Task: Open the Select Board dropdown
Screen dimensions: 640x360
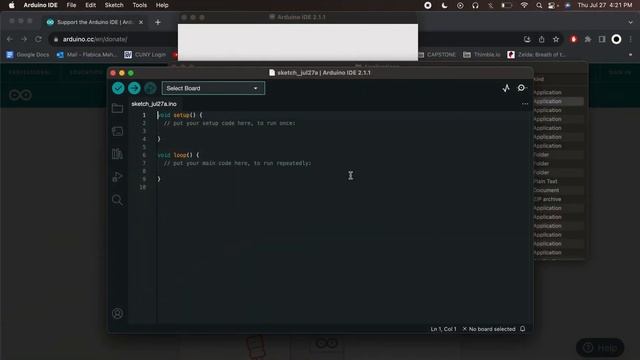Action: point(213,88)
